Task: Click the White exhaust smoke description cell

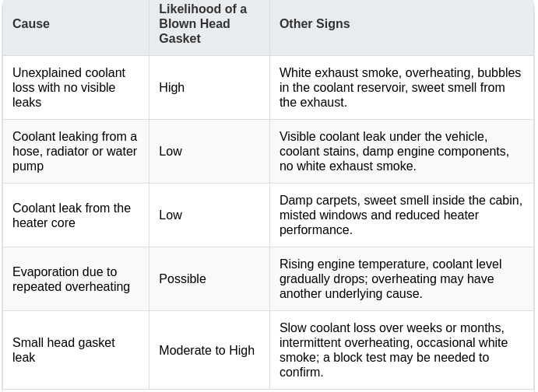Action: click(x=400, y=87)
